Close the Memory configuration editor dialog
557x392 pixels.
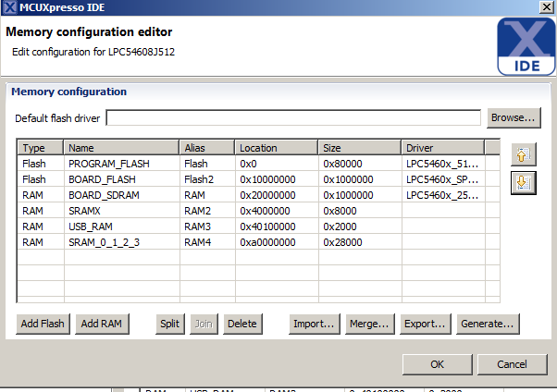(x=547, y=7)
